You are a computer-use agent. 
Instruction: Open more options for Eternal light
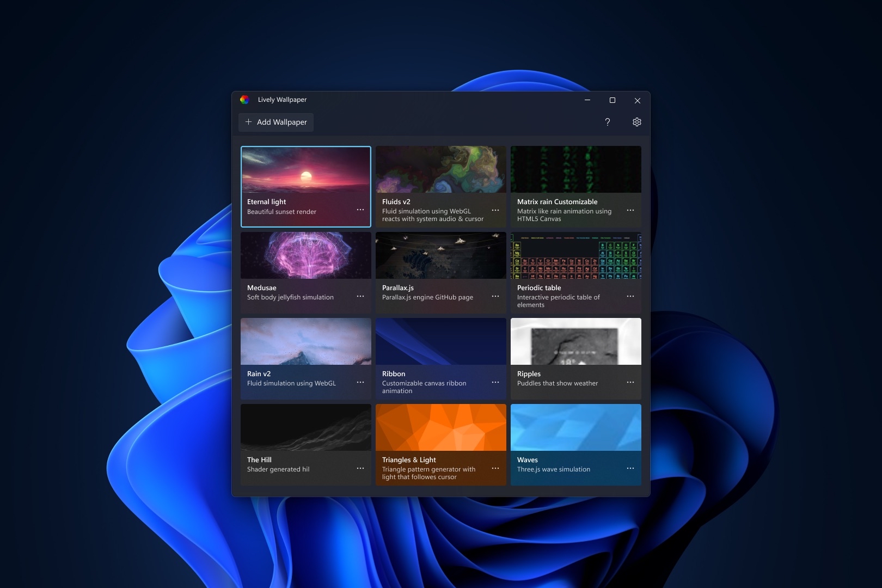[360, 210]
